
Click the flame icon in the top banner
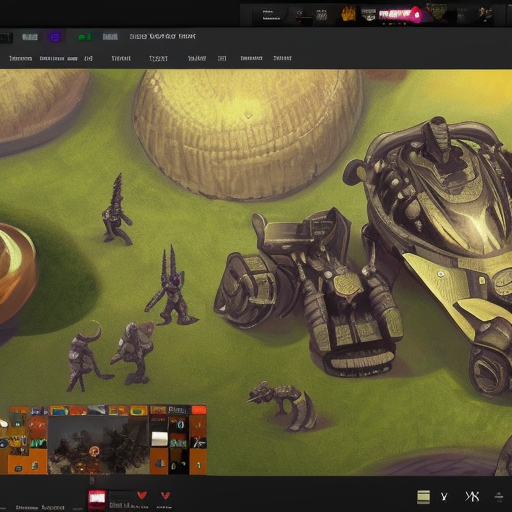click(348, 14)
